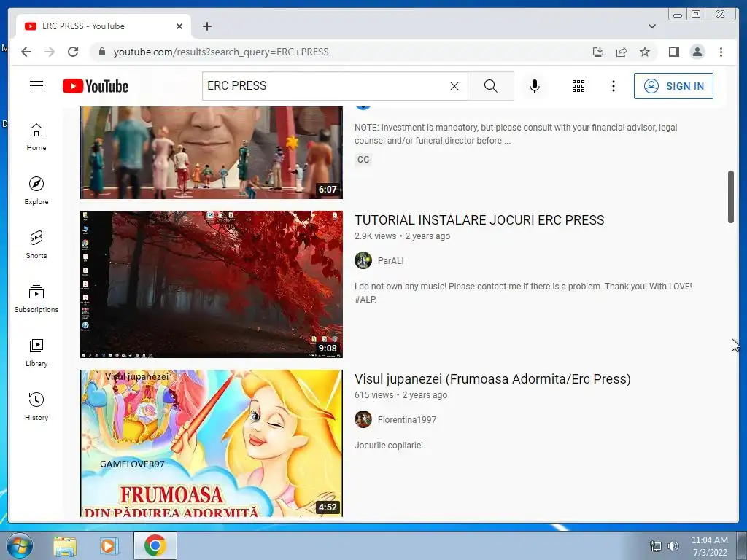Open title TUTORIAL INSTALARE JOCURI ERC PRESS
Screen dimensions: 747x560
pyautogui.click(x=479, y=220)
